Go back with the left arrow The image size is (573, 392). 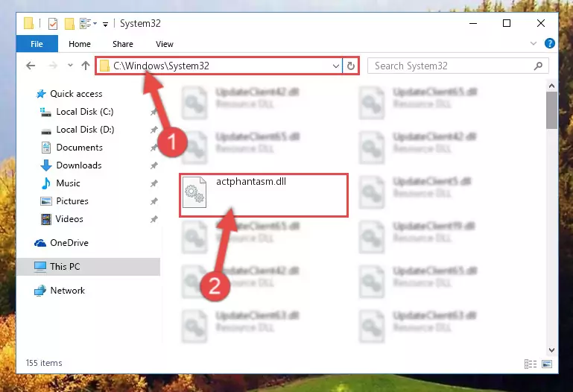(x=31, y=66)
